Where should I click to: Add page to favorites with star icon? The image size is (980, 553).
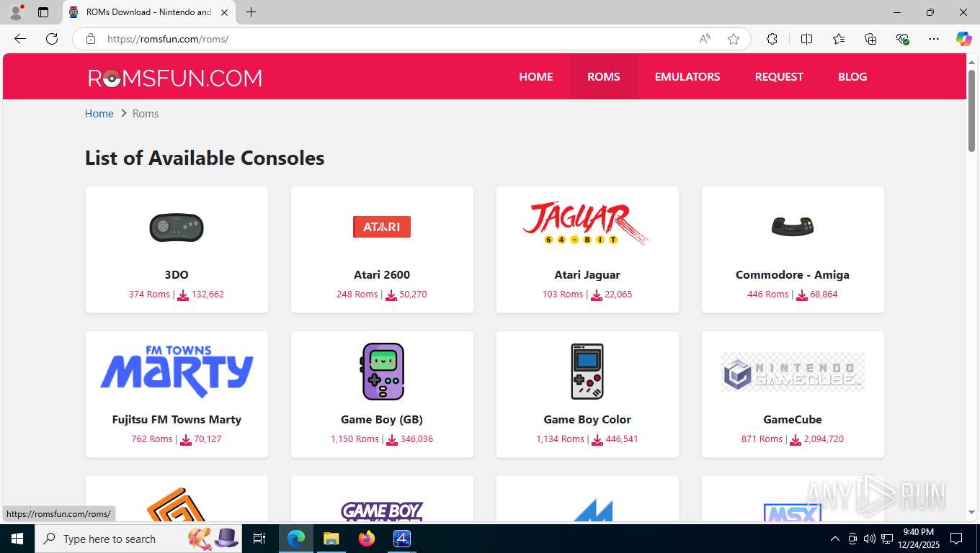734,39
